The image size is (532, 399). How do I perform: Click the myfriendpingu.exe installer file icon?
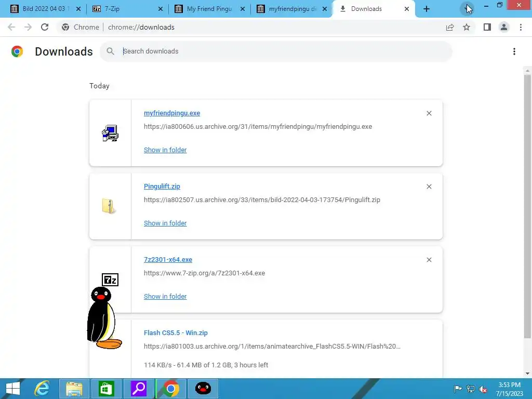point(110,133)
